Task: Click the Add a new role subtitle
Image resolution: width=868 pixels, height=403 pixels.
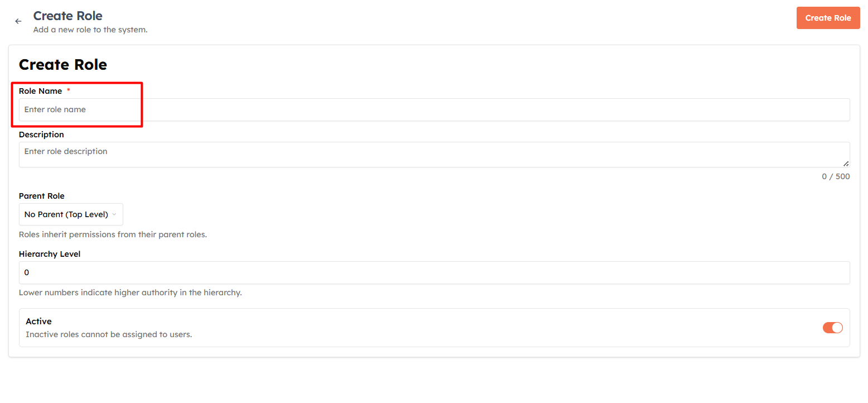Action: coord(90,30)
